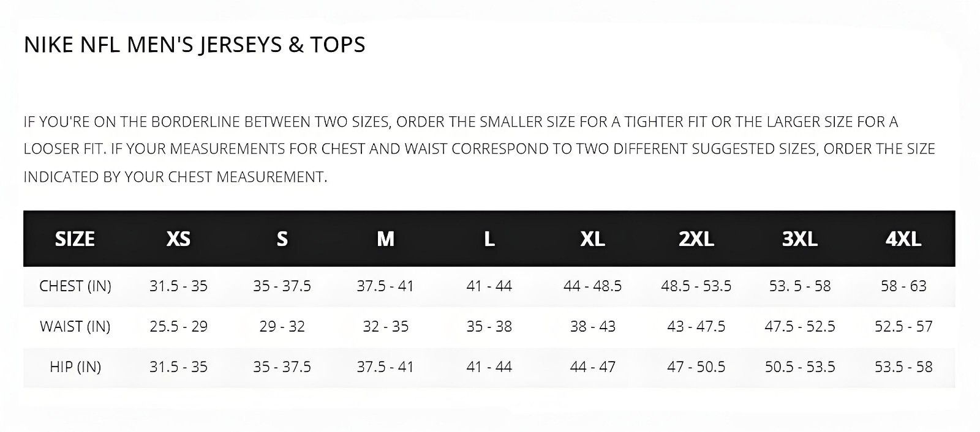The height and width of the screenshot is (432, 980).
Task: Select the XS size header
Action: pyautogui.click(x=178, y=239)
